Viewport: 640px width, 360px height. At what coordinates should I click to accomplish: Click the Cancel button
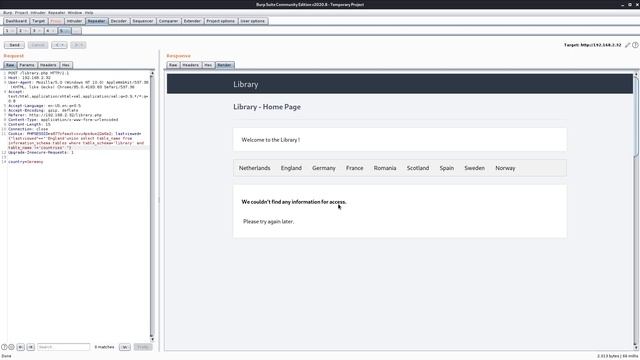(x=38, y=45)
